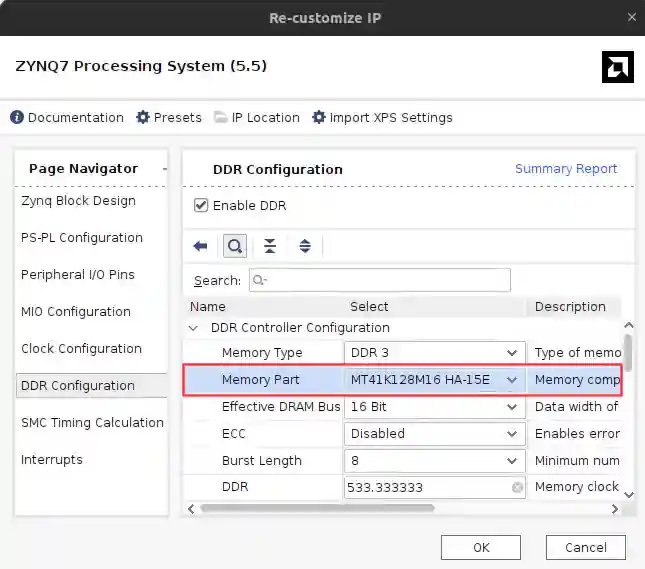Click the "Minimum num" description cell

577,460
